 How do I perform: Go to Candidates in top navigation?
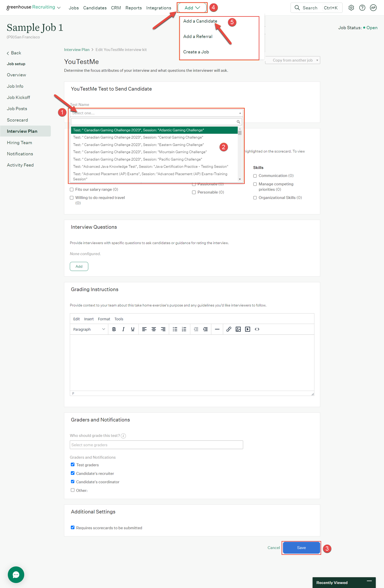95,8
